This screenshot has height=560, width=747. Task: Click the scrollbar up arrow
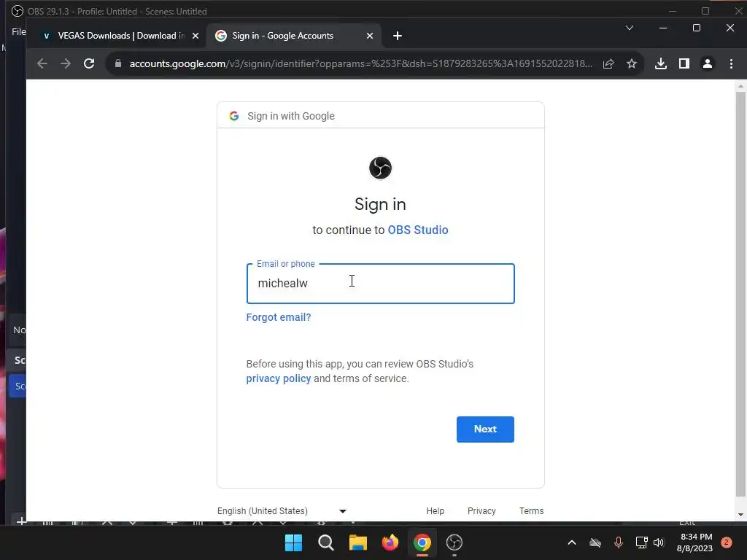[740, 86]
